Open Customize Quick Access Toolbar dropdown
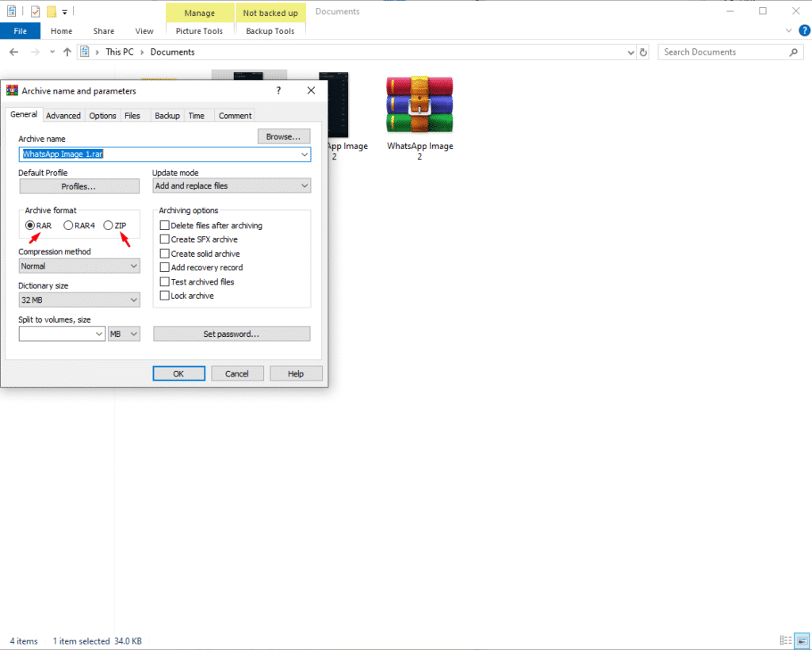 coord(65,11)
